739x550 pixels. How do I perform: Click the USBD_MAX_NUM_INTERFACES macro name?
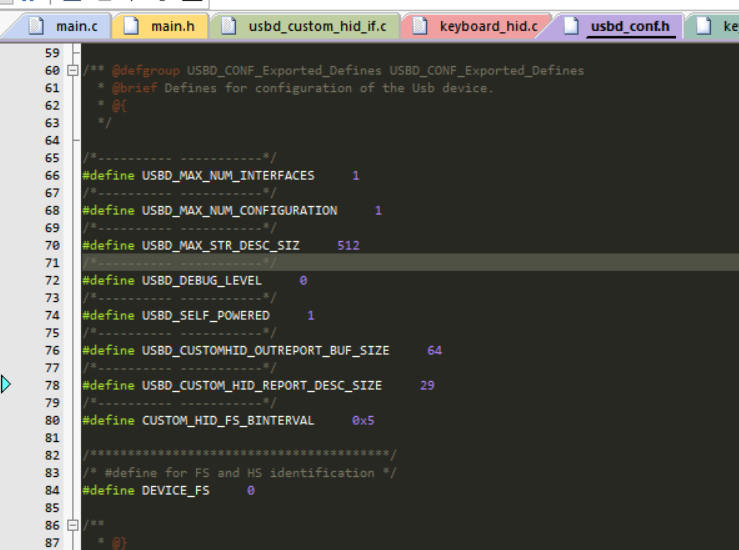[x=228, y=176]
